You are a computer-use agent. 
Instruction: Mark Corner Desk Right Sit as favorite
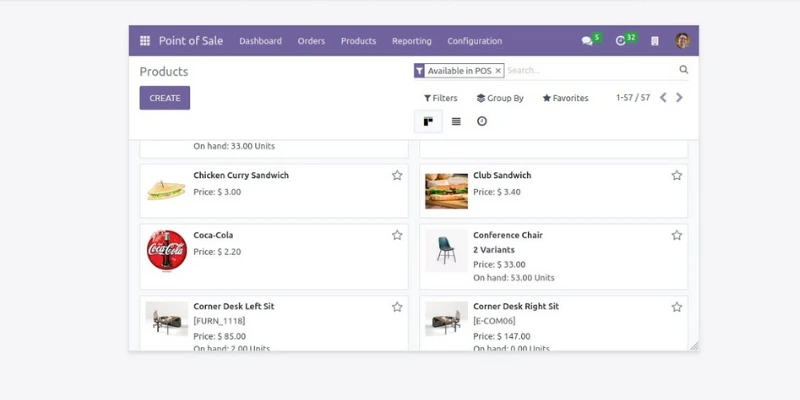677,307
